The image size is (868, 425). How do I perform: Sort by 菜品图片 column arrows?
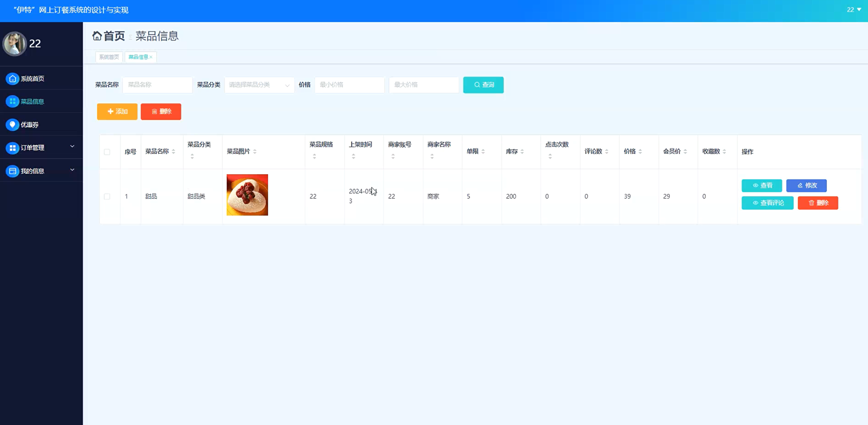pos(255,152)
